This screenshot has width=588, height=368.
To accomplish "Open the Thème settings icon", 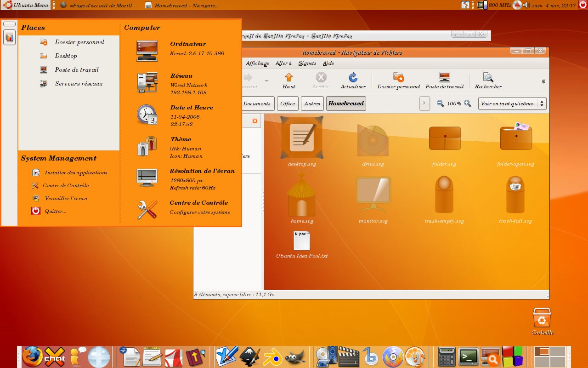I will click(147, 146).
